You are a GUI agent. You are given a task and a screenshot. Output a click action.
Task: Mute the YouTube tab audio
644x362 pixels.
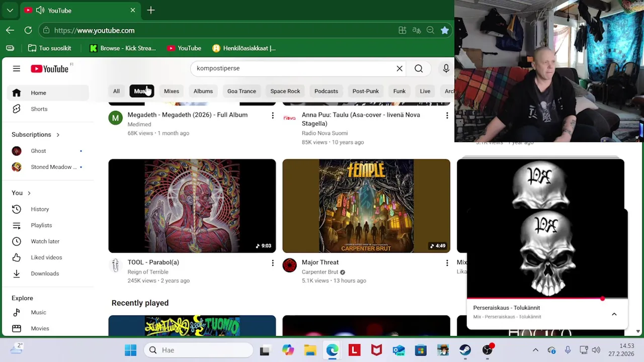40,10
